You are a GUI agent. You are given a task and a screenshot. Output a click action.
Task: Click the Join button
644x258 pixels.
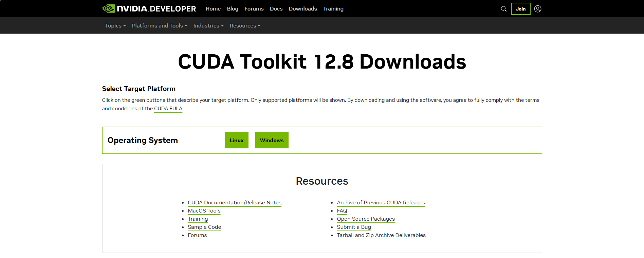[521, 9]
